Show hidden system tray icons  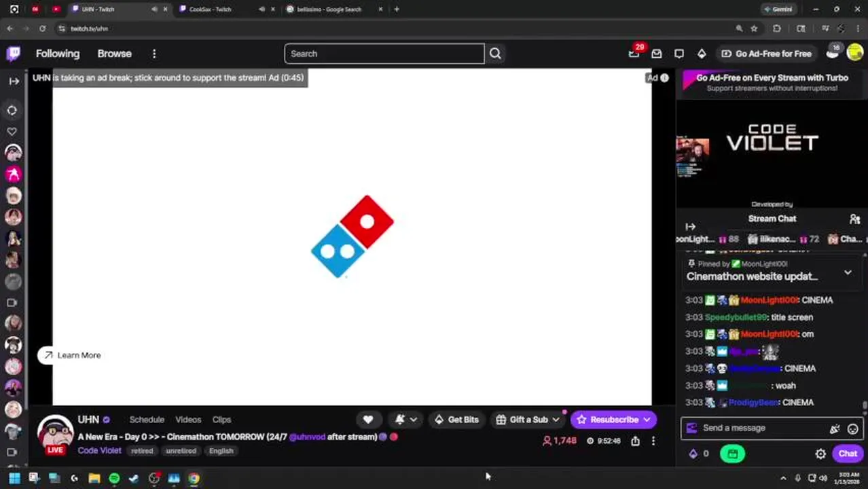[x=783, y=478]
